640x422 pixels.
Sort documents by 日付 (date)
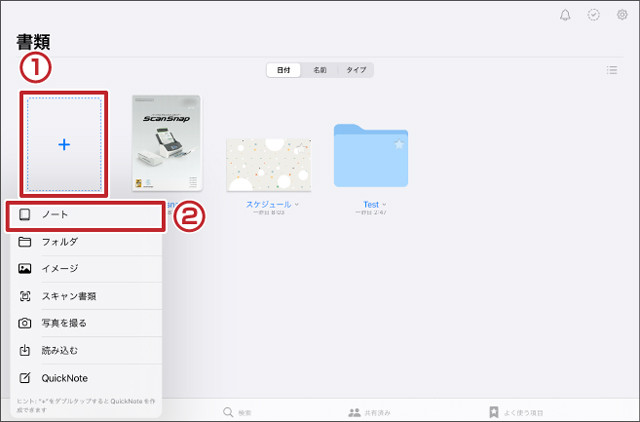click(x=285, y=70)
